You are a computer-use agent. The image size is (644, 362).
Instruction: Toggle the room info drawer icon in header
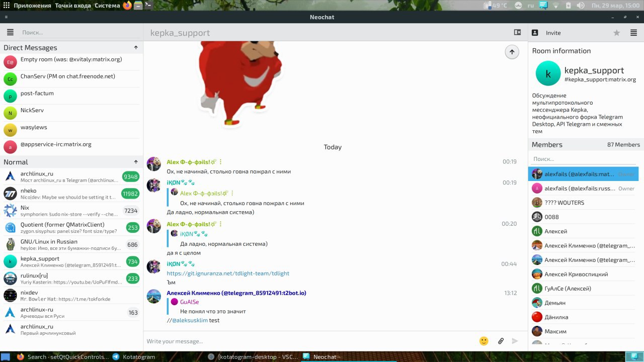pos(517,32)
